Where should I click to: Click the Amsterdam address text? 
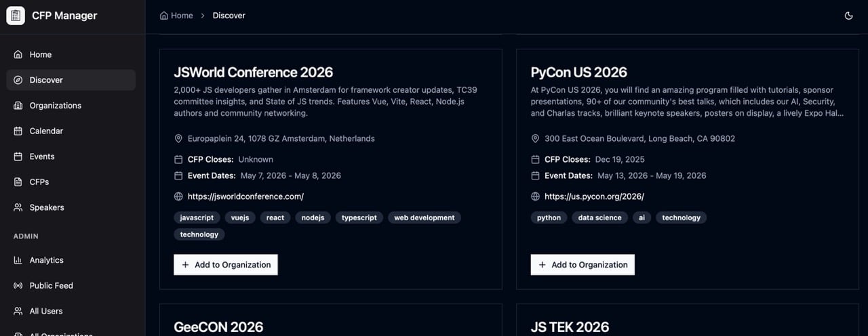point(281,138)
